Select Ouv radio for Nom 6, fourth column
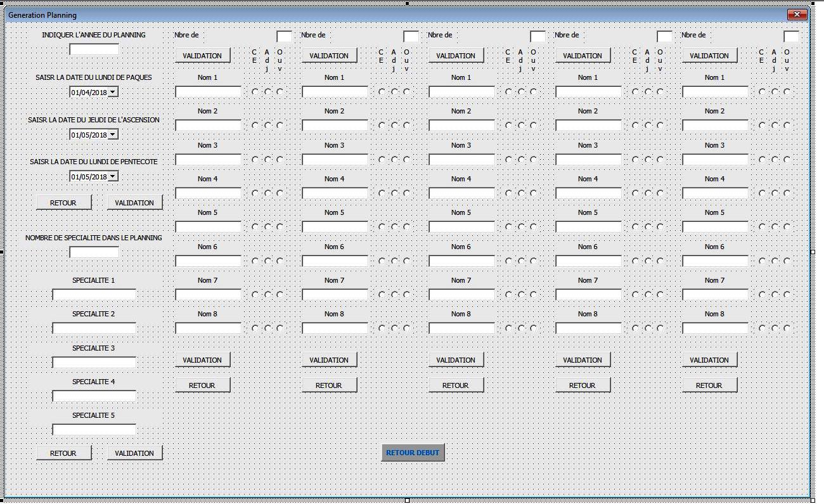This screenshot has width=824, height=504. [x=660, y=261]
